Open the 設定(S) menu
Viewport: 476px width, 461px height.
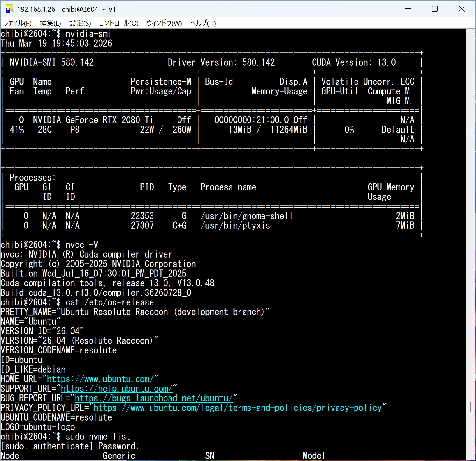pos(80,23)
